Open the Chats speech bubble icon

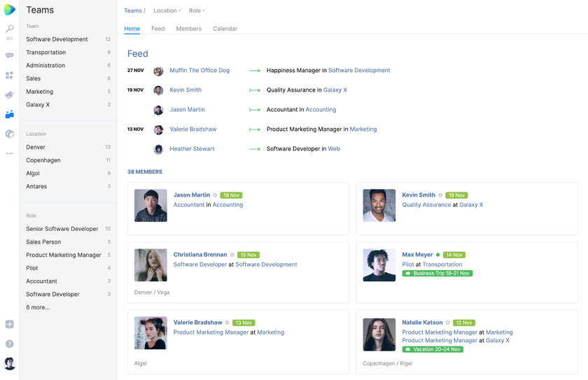pos(10,55)
